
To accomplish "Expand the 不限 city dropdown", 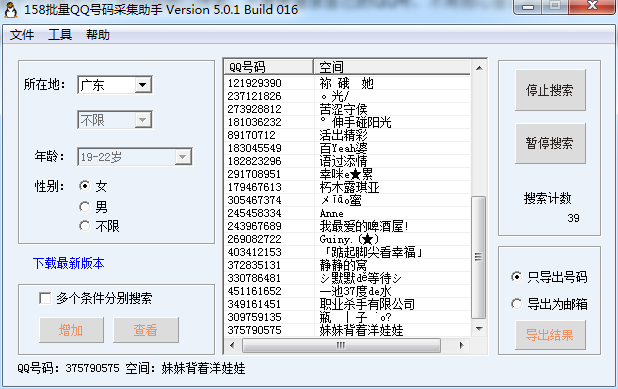I will coord(143,120).
